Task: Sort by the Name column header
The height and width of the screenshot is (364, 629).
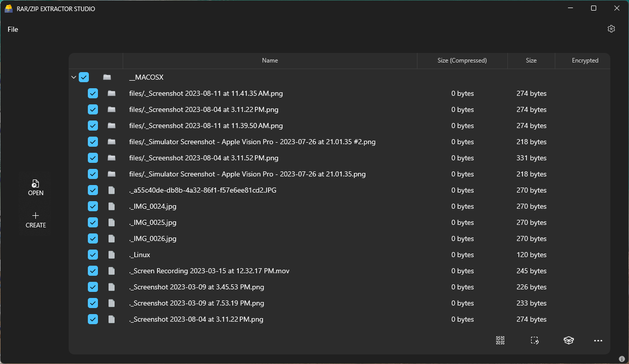Action: (270, 60)
